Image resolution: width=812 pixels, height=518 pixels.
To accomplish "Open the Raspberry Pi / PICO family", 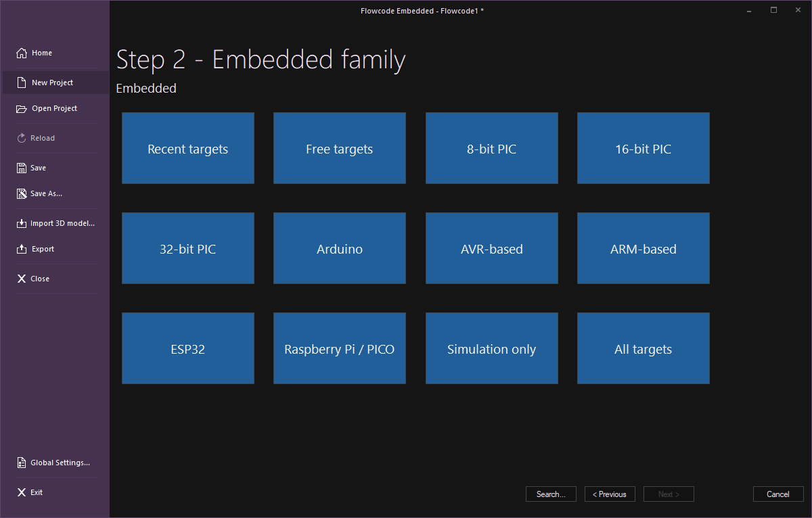I will [340, 348].
